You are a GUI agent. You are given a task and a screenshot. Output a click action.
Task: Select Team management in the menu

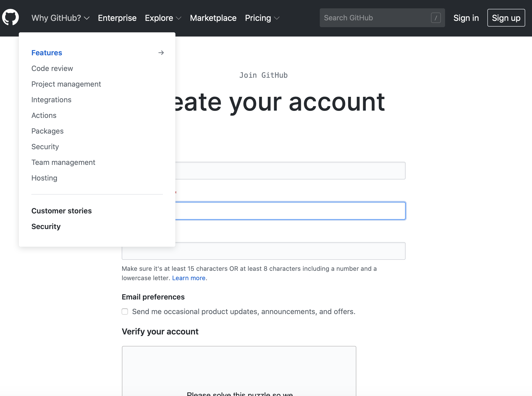[x=63, y=162]
